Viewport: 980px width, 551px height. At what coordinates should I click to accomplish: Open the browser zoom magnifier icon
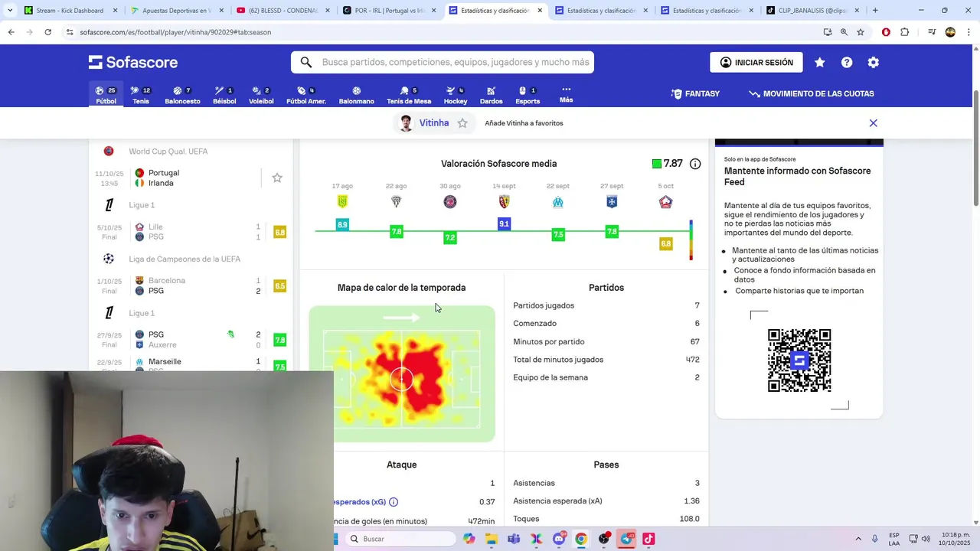click(x=844, y=32)
